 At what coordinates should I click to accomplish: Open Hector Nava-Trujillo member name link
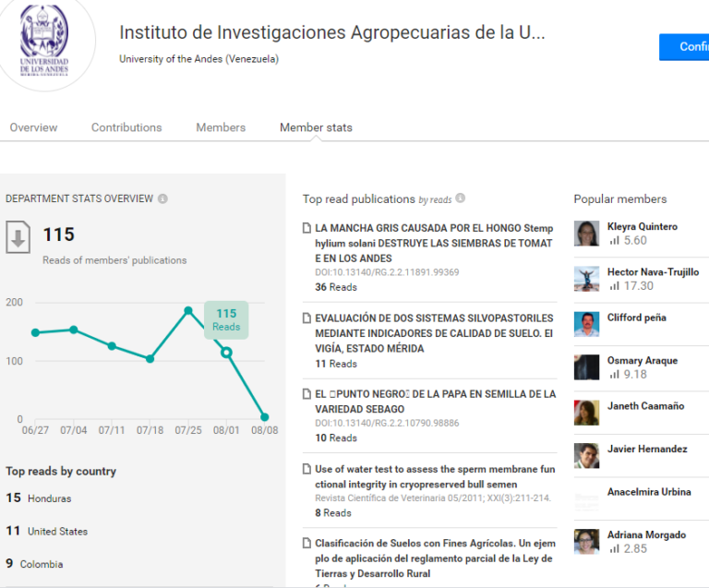point(653,271)
